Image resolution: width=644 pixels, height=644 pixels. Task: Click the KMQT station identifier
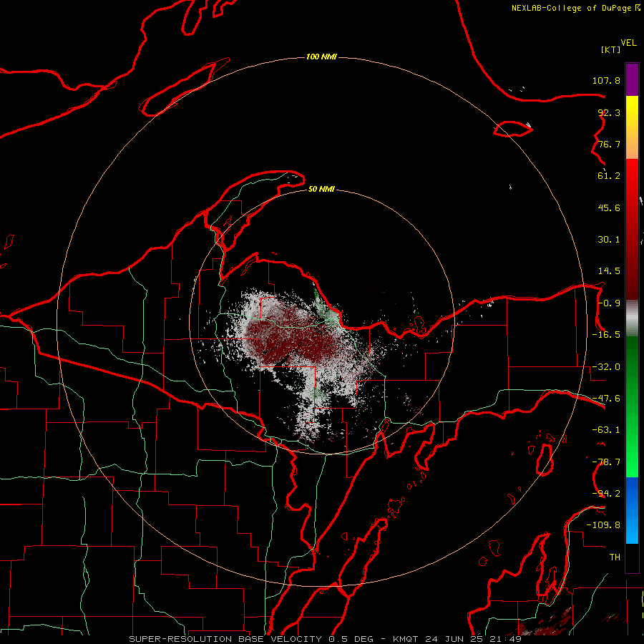pos(406,639)
